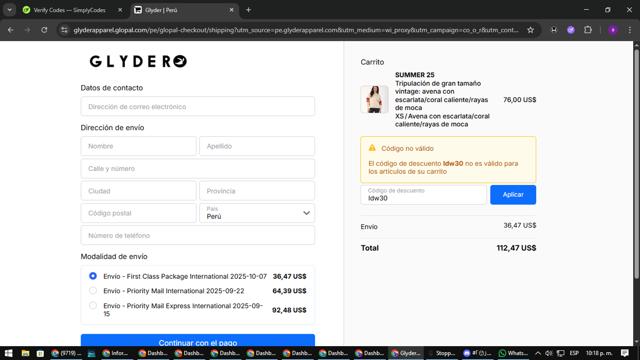The height and width of the screenshot is (360, 640).
Task: Open the browser extensions puzzle icon
Action: tap(588, 30)
